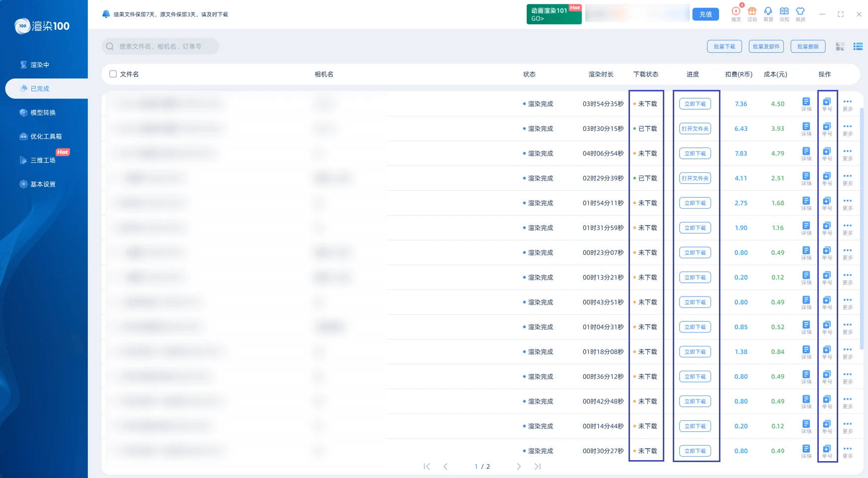Open 更多 for the 03时54分35秒 row
Viewport: 868px width, 478px height.
(848, 104)
